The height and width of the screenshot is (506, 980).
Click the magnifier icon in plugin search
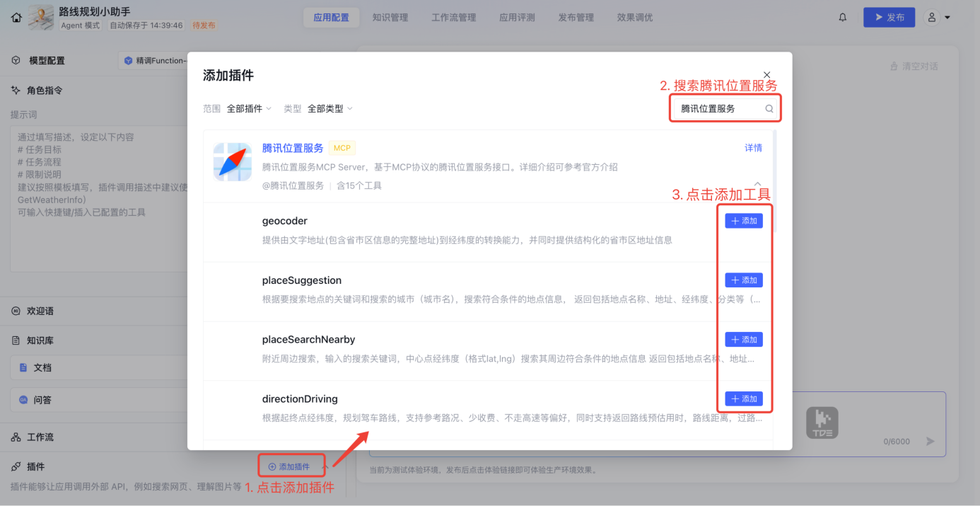coord(769,109)
